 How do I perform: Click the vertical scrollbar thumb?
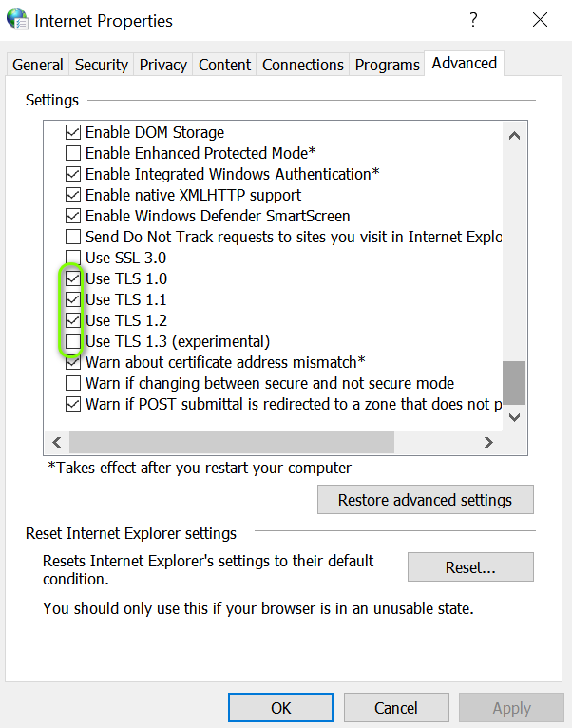tap(514, 382)
